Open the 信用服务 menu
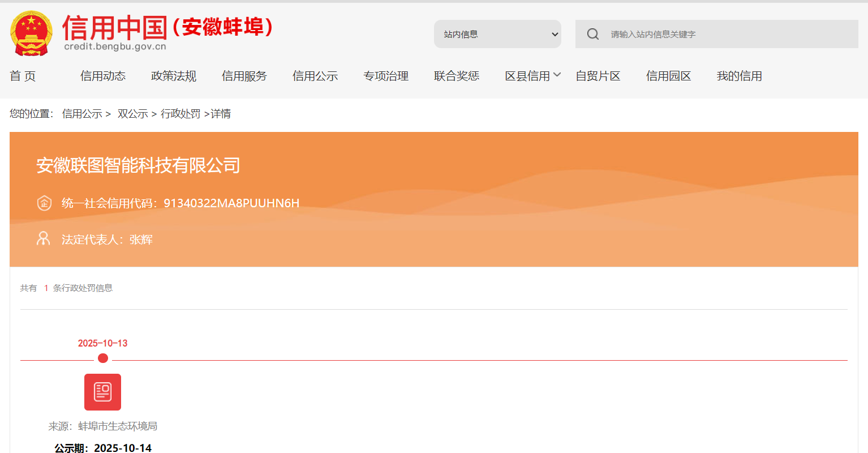The image size is (868, 453). 244,76
